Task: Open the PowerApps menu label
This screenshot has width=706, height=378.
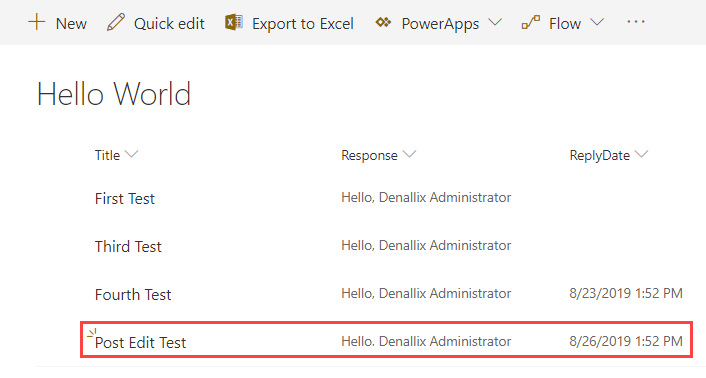Action: click(x=440, y=24)
